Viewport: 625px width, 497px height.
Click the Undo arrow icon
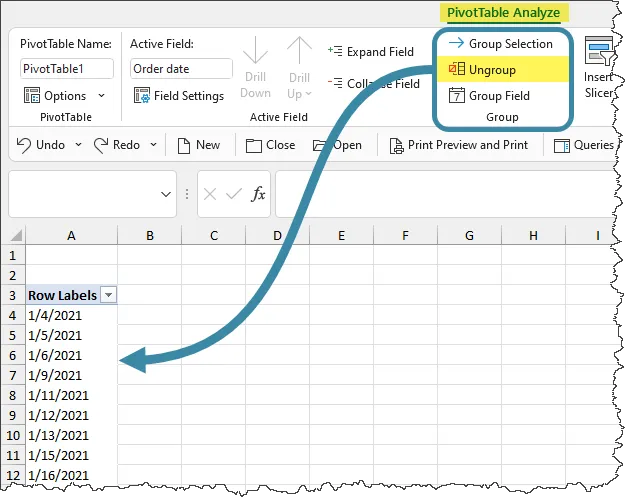[25, 145]
